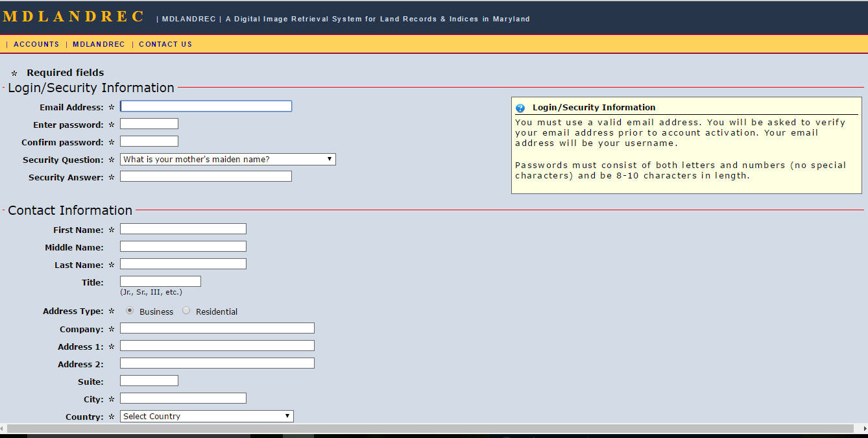The height and width of the screenshot is (438, 868).
Task: Click the help question mark icon
Action: 520,107
